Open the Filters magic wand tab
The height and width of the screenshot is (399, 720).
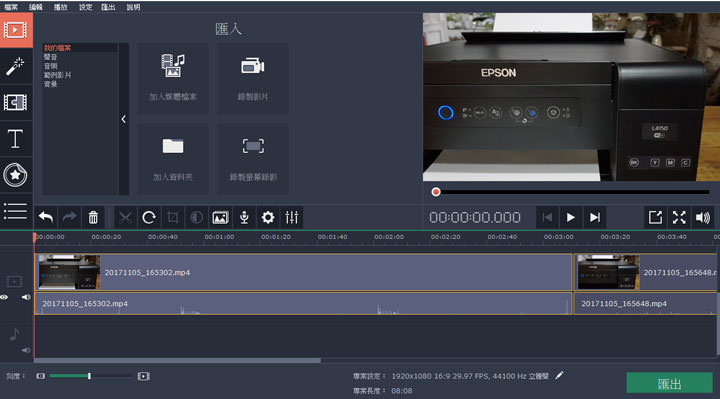(x=16, y=67)
